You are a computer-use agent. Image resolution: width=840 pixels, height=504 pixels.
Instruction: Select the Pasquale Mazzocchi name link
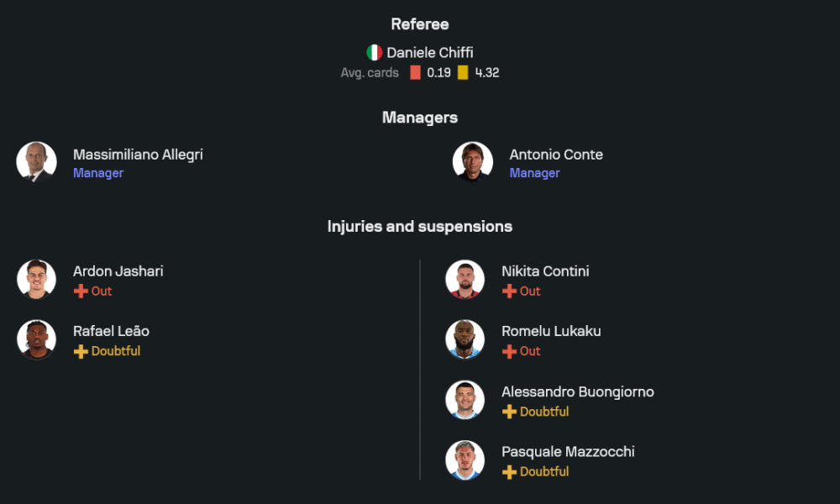coord(568,452)
